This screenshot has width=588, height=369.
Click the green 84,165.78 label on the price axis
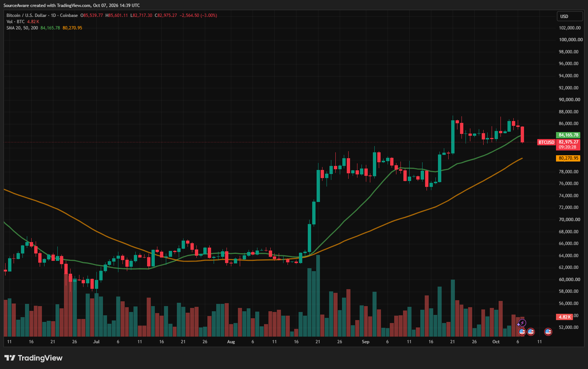coord(569,135)
